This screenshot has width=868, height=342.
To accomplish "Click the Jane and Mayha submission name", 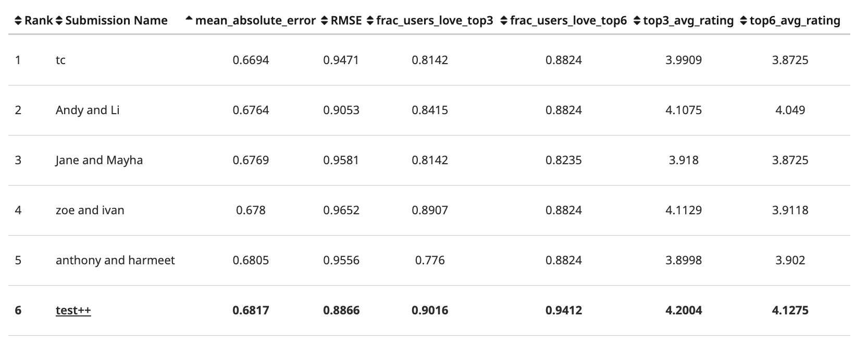I will 99,160.
